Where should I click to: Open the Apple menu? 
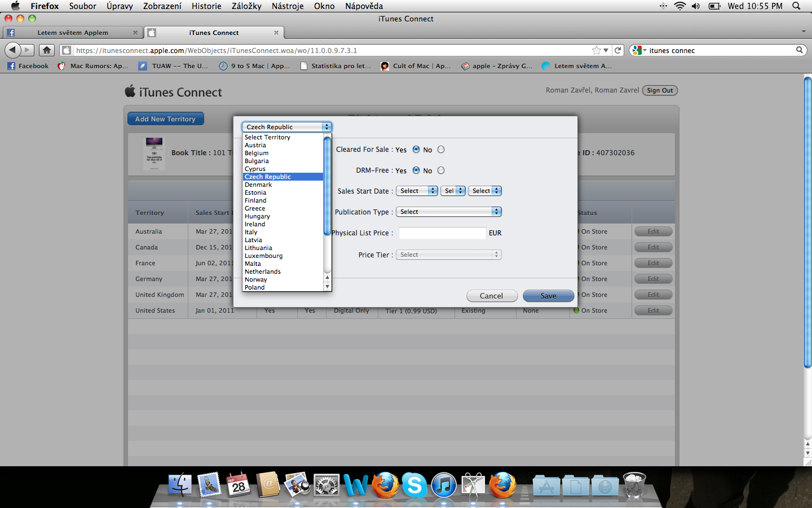[15, 6]
